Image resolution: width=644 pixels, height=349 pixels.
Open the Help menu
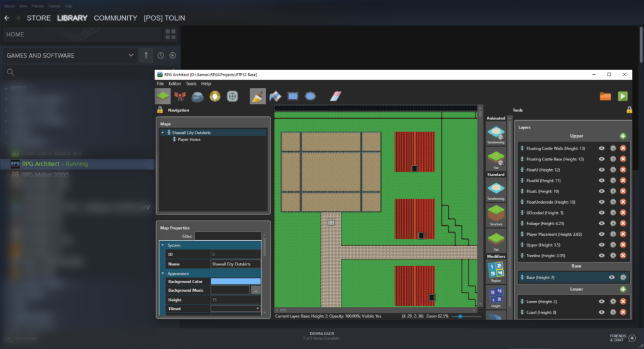(206, 84)
